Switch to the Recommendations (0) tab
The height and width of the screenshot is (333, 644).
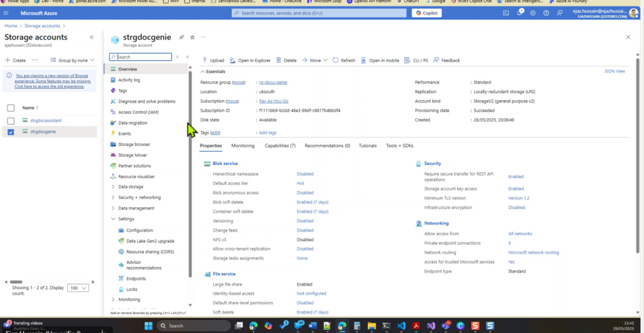coord(327,145)
